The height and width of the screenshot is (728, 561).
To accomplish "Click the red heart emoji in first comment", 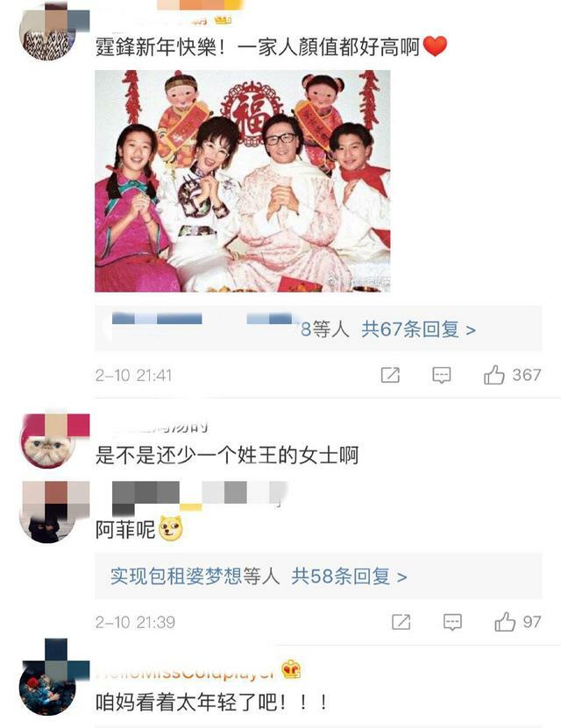I will point(435,46).
